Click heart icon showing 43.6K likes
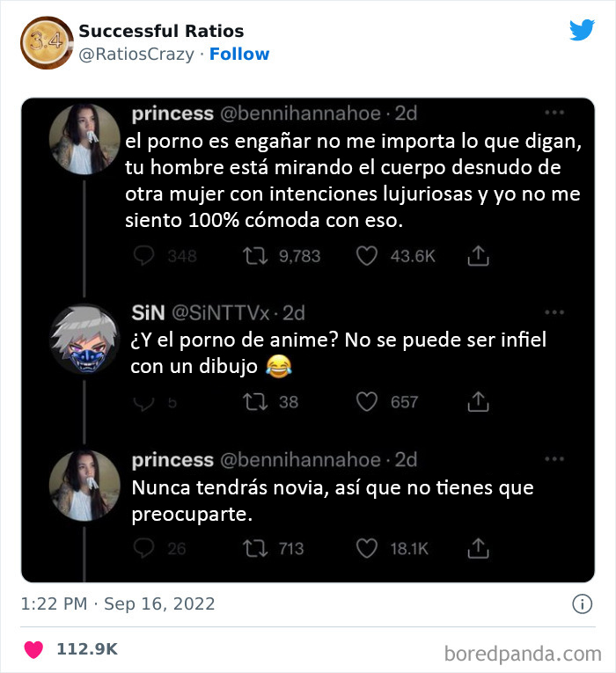 tap(368, 256)
